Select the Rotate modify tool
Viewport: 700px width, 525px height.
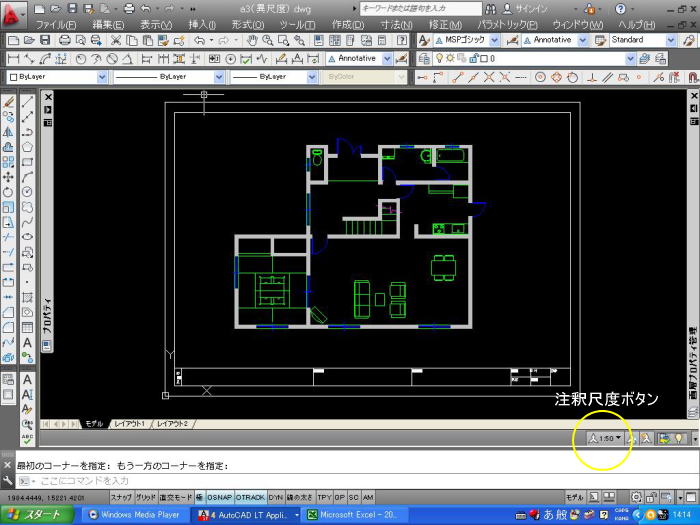tap(8, 192)
